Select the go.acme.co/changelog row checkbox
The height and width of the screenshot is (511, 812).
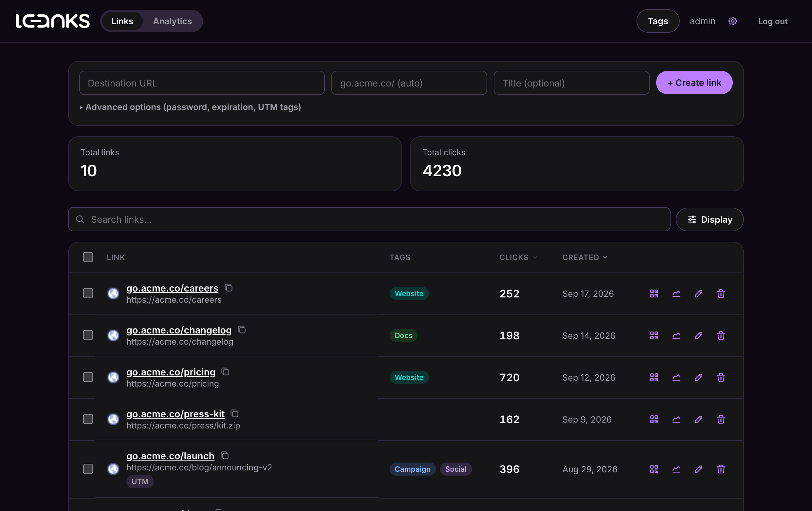(x=88, y=335)
